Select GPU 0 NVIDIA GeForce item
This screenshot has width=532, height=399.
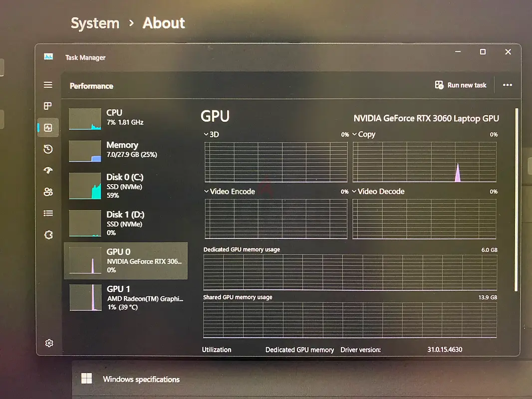click(126, 261)
